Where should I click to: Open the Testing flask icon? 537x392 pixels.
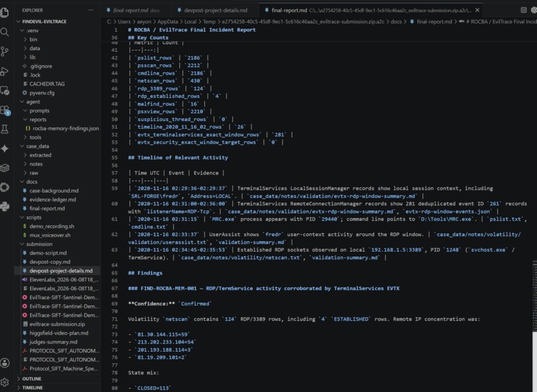click(5, 129)
